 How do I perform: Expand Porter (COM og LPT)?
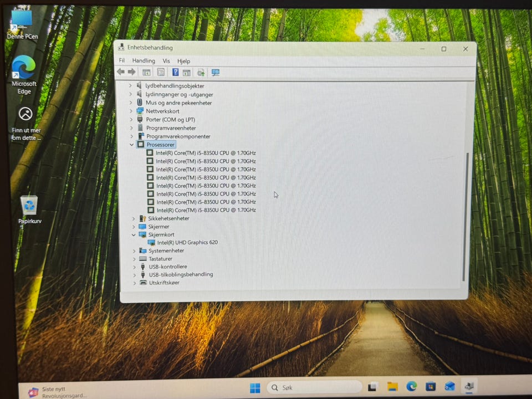[x=131, y=120]
